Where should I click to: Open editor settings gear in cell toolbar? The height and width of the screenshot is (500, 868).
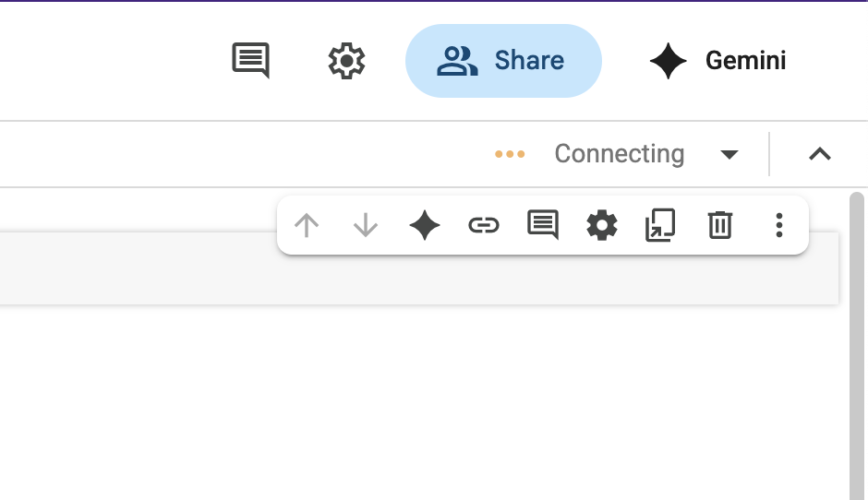602,225
